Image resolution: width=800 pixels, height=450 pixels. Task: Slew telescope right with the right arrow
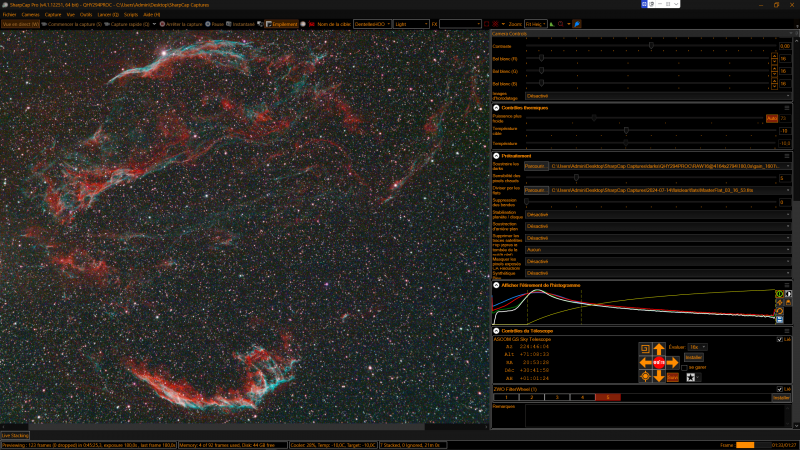(x=672, y=363)
